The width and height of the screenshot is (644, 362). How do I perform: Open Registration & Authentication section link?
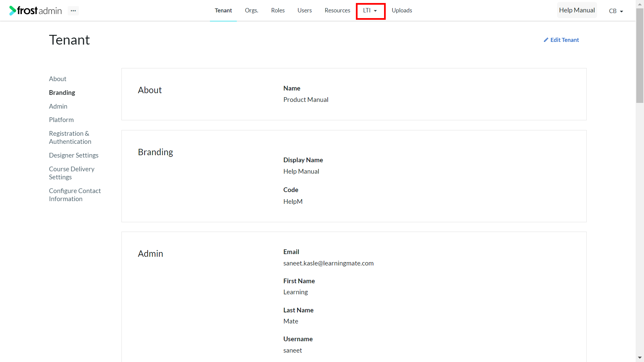click(x=70, y=137)
